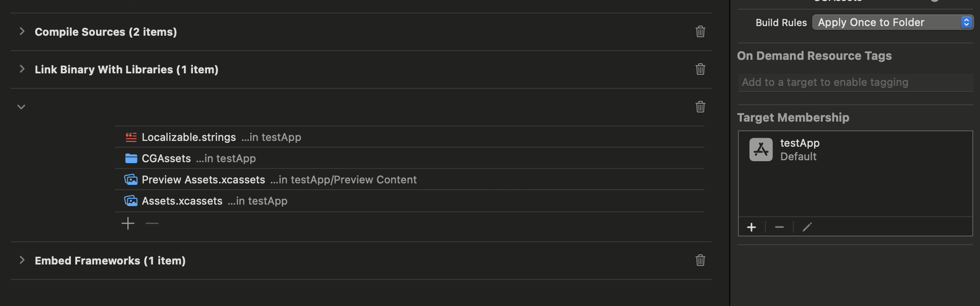This screenshot has height=306, width=980.
Task: Remove the Embed Frameworks phase via trash icon
Action: coord(700,261)
